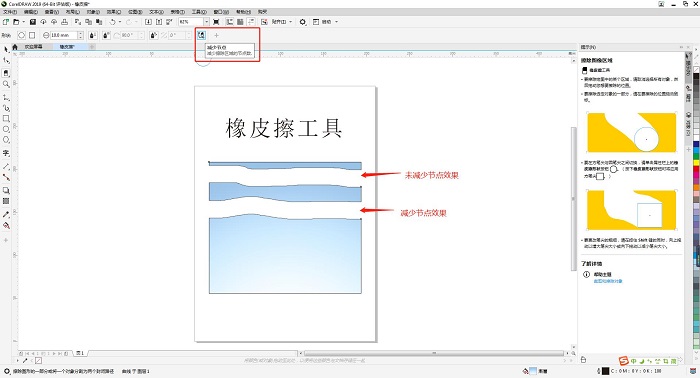Open the zoom level dropdown arrow
Image resolution: width=700 pixels, height=378 pixels.
[206, 22]
